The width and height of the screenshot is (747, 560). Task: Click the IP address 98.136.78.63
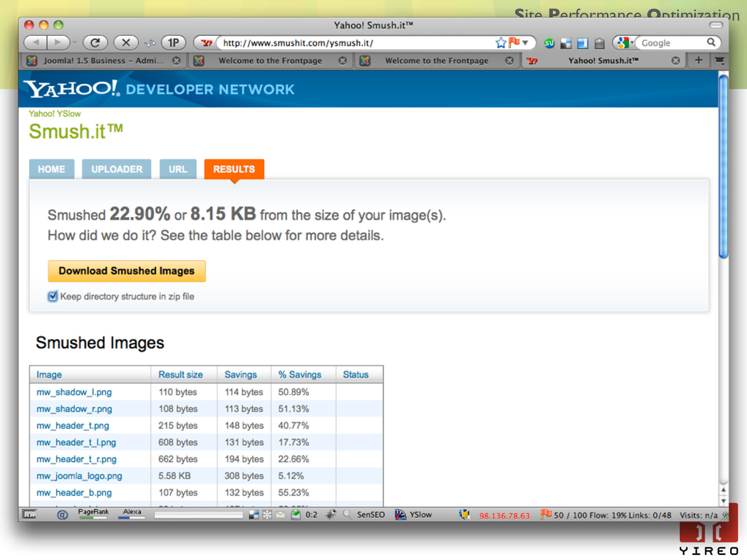[504, 516]
